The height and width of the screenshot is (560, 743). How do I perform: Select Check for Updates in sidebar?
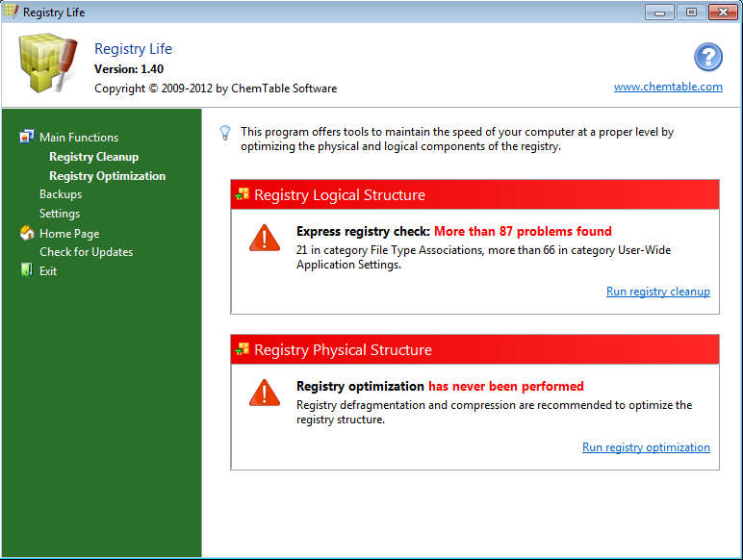click(86, 252)
